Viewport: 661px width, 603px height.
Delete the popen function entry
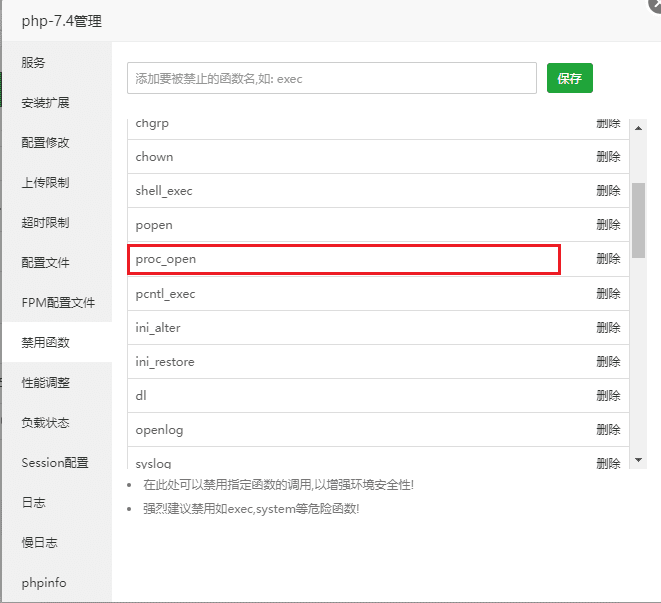(x=608, y=225)
